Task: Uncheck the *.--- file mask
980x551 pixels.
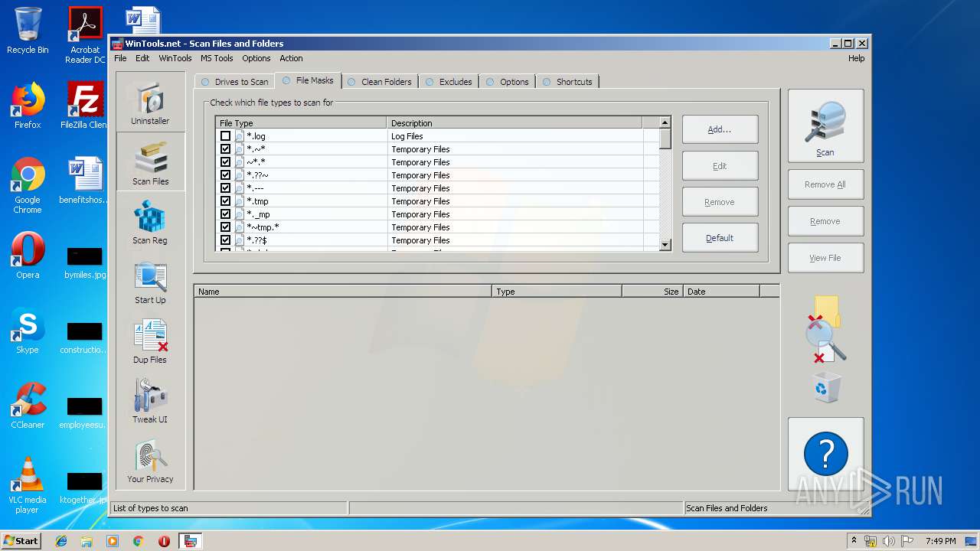Action: tap(225, 188)
